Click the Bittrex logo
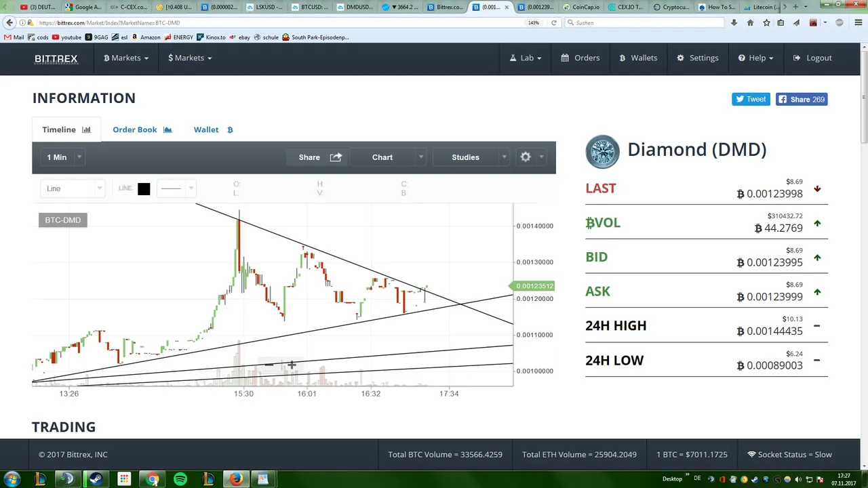868x488 pixels. pos(56,59)
